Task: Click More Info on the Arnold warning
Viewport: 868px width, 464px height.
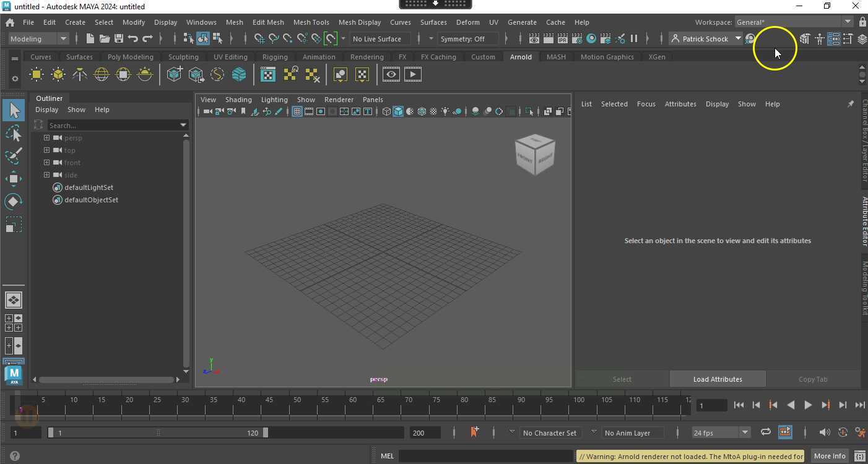Action: pos(829,456)
